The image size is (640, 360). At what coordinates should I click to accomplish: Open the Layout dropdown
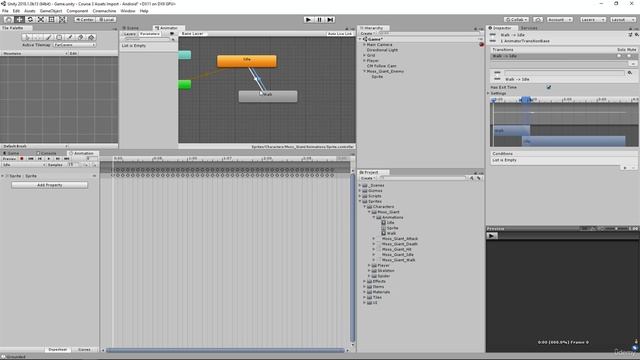(x=623, y=20)
